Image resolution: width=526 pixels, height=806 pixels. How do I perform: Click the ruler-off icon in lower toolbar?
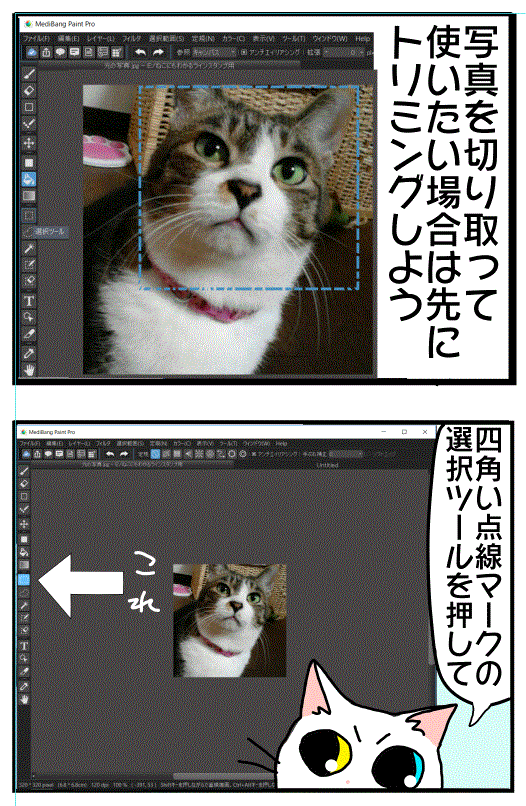tap(155, 454)
